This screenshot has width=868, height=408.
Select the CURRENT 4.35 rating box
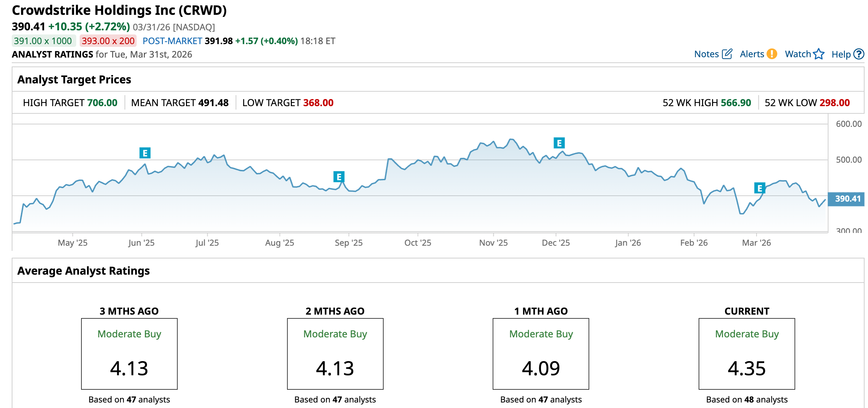pos(747,354)
